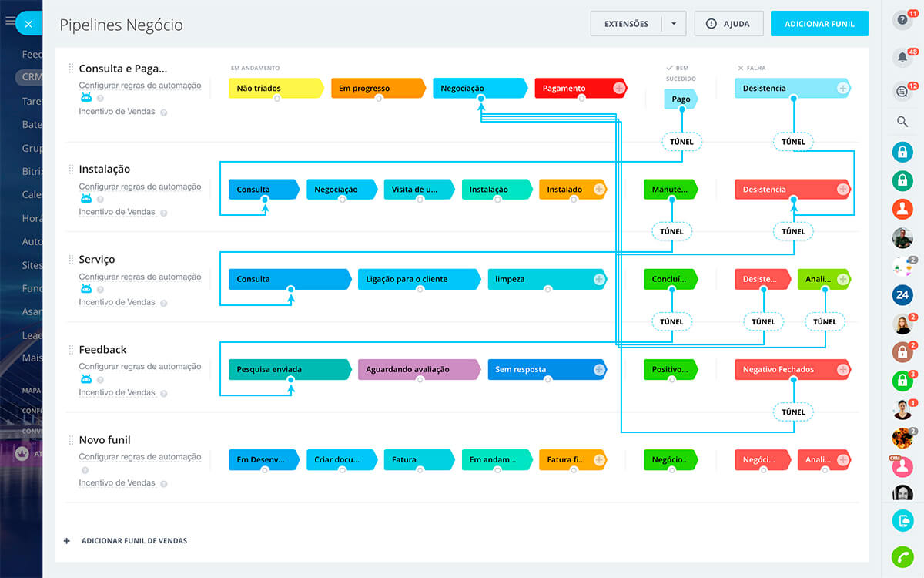This screenshot has width=924, height=578.
Task: Click the Extensões button
Action: tap(626, 24)
